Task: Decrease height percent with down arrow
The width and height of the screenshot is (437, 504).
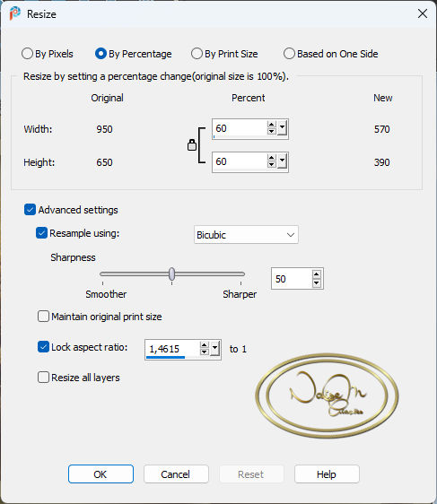Action: click(x=272, y=164)
